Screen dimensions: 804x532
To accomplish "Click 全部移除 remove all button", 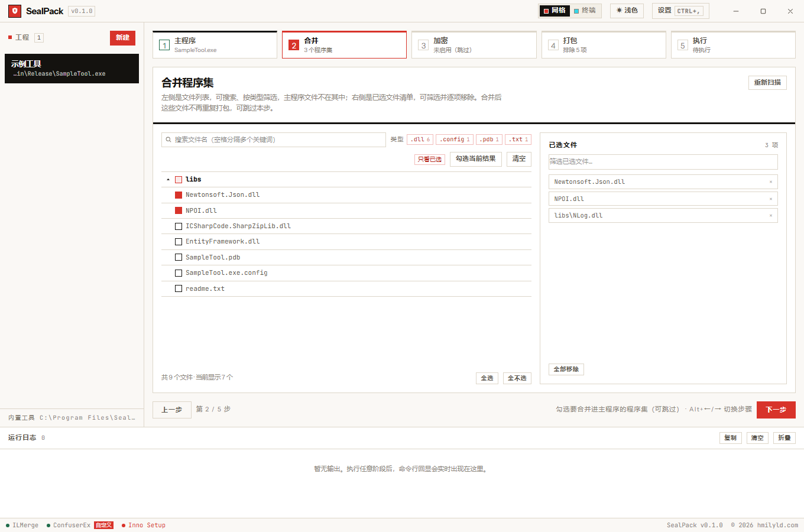I will (x=566, y=369).
